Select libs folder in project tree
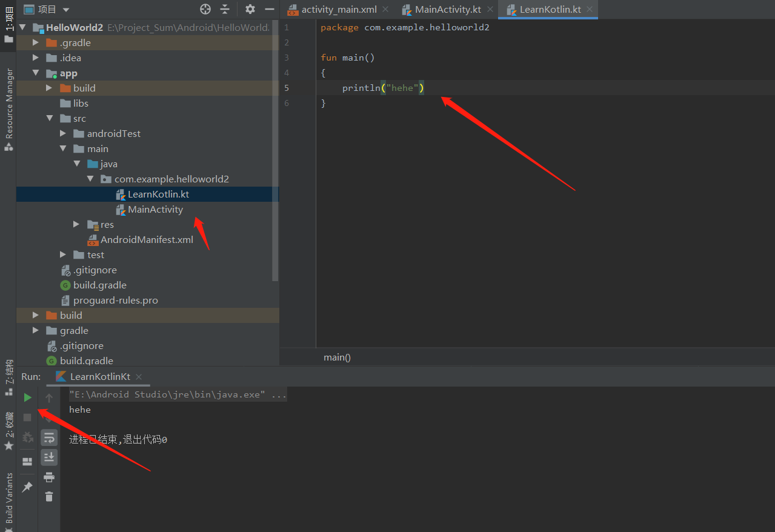The height and width of the screenshot is (532, 775). pyautogui.click(x=81, y=103)
